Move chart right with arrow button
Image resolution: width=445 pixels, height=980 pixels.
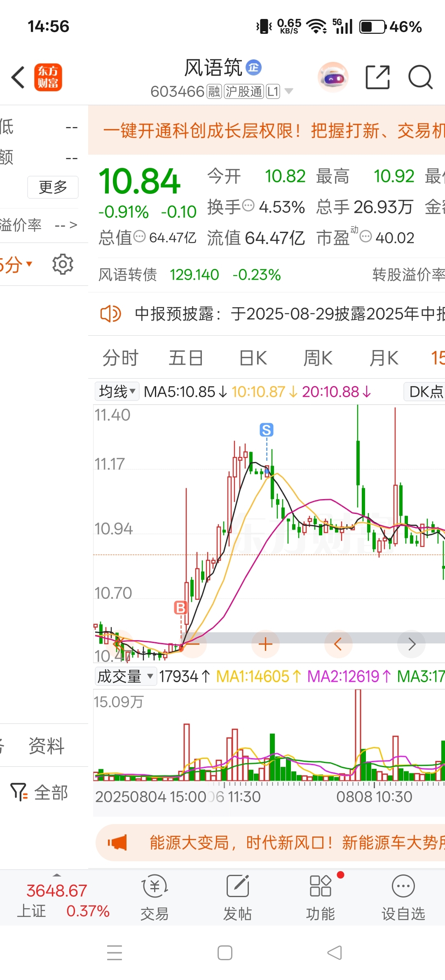tap(411, 644)
